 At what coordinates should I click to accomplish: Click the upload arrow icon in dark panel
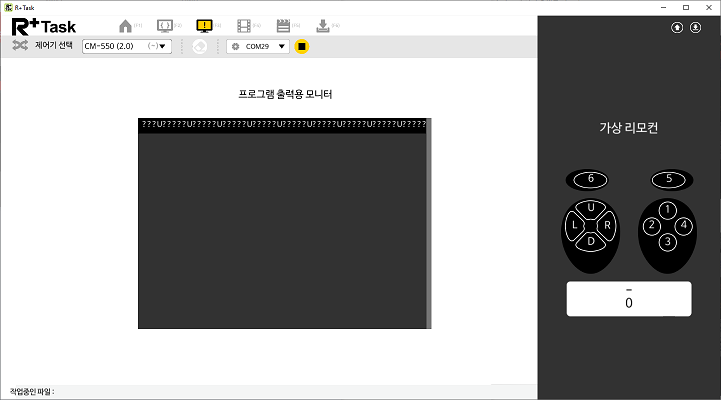click(676, 27)
